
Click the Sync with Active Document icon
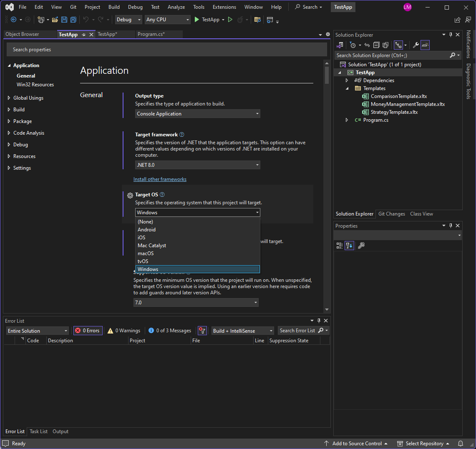367,45
